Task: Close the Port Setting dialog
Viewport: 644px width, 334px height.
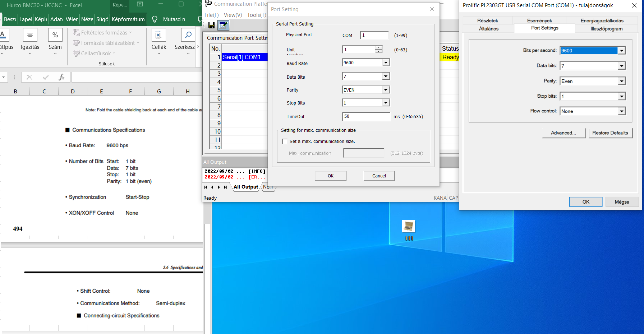Action: pyautogui.click(x=432, y=9)
